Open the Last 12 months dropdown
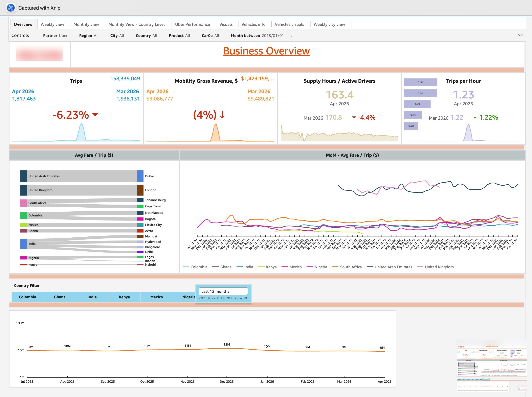 pyautogui.click(x=223, y=291)
